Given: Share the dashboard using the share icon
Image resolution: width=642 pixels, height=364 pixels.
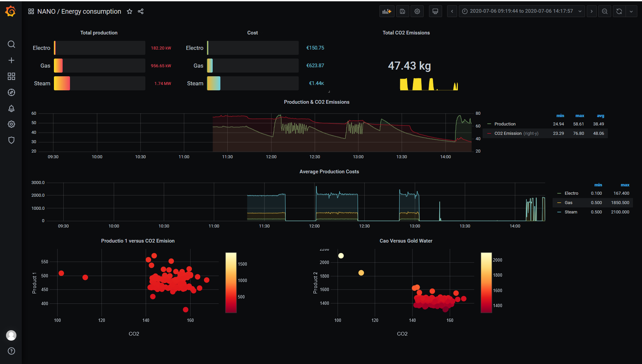Looking at the screenshot, I should coord(141,11).
